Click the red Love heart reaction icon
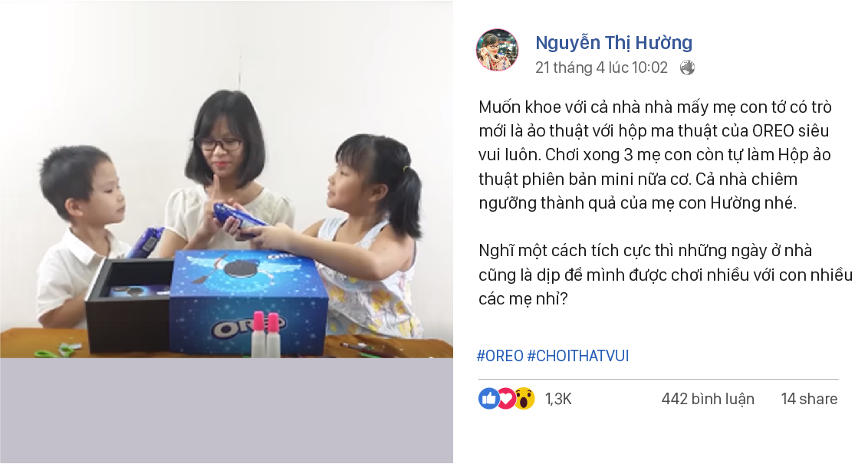 (506, 398)
